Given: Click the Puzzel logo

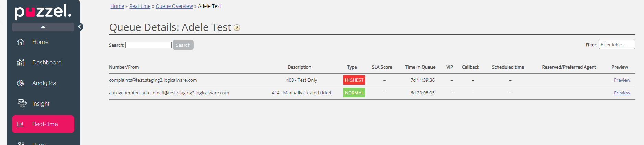Looking at the screenshot, I should 43,12.
